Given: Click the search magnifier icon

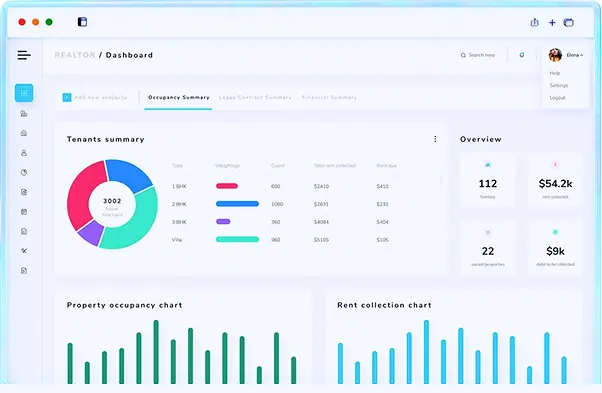Looking at the screenshot, I should tap(463, 55).
